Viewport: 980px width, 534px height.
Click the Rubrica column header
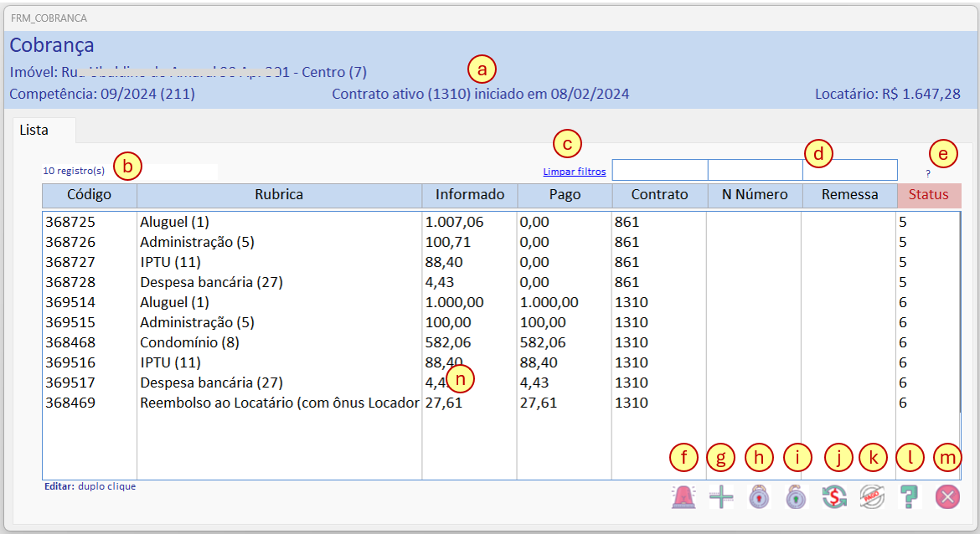(280, 195)
